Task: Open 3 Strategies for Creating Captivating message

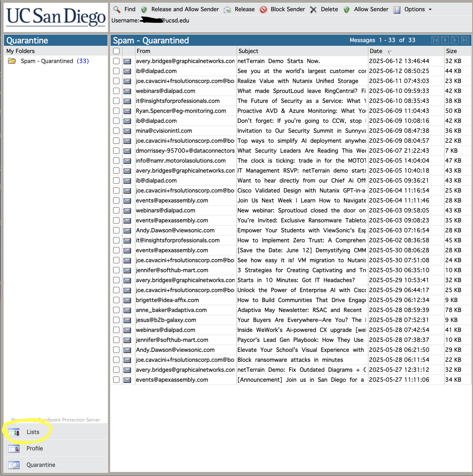Action: (x=301, y=270)
